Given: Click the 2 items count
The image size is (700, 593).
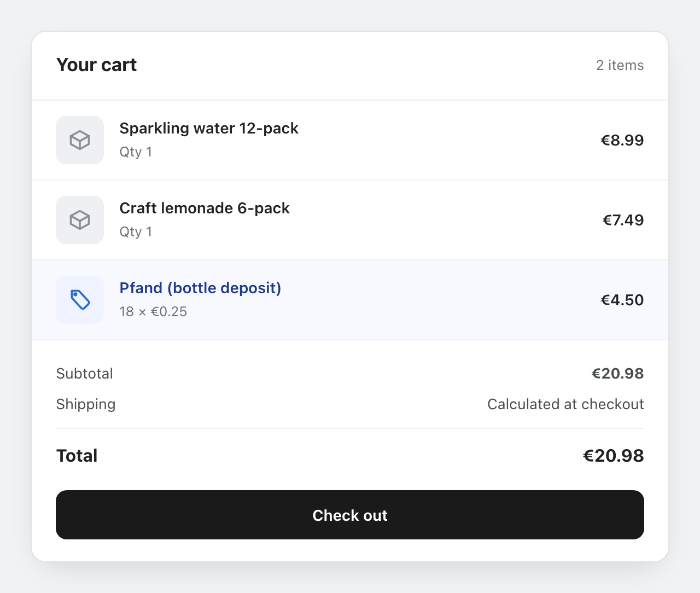Looking at the screenshot, I should tap(620, 65).
